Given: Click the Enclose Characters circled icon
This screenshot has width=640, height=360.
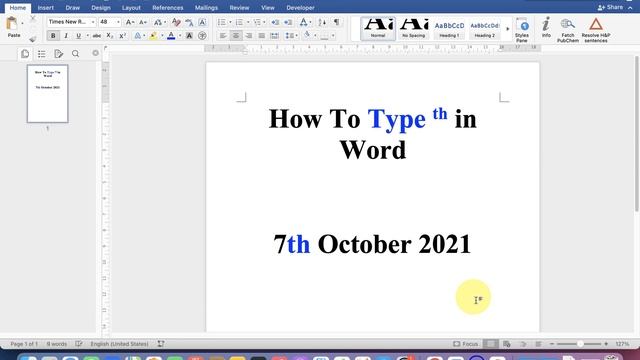Looking at the screenshot, I should (202, 36).
